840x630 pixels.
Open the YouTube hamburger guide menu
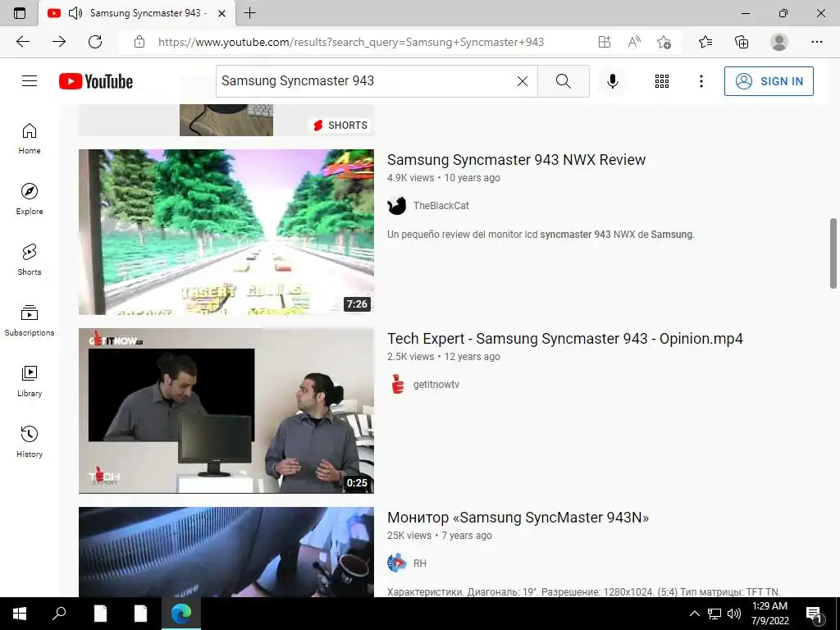(x=30, y=81)
